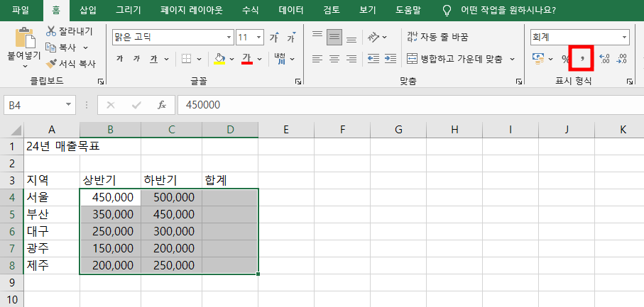Switch to the 데이터 tab

(291, 10)
